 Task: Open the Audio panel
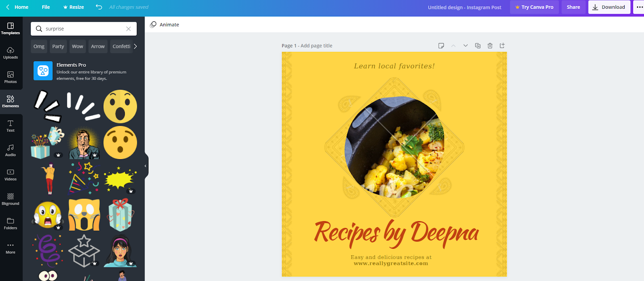(x=10, y=150)
